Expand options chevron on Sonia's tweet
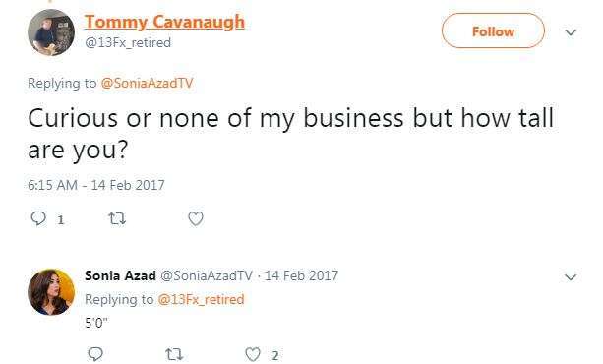The height and width of the screenshot is (364, 603). [x=571, y=277]
